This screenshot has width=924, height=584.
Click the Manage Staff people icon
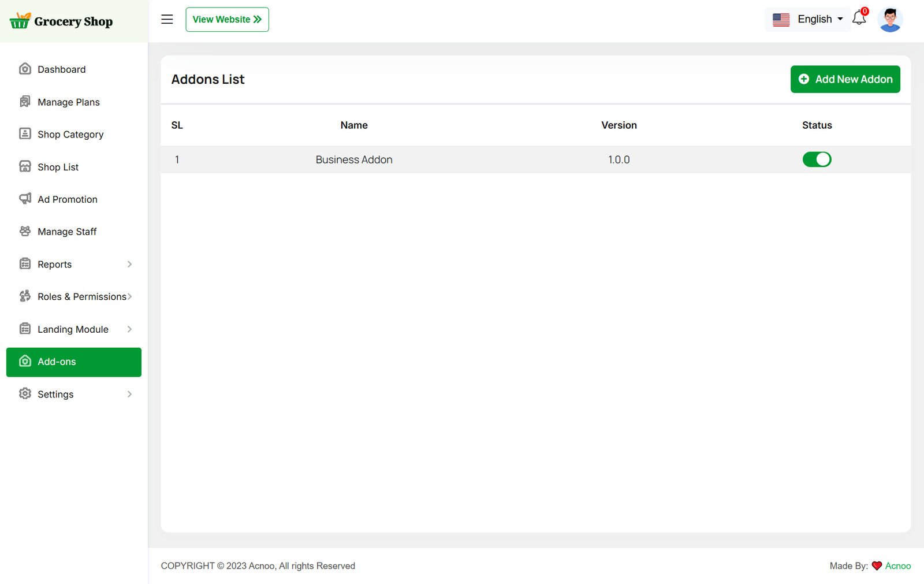coord(25,232)
